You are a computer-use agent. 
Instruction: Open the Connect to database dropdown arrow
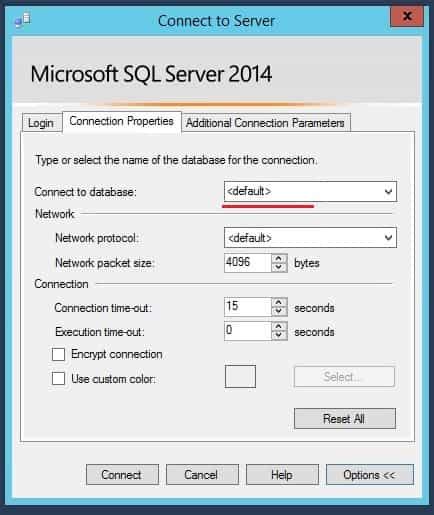(x=388, y=192)
